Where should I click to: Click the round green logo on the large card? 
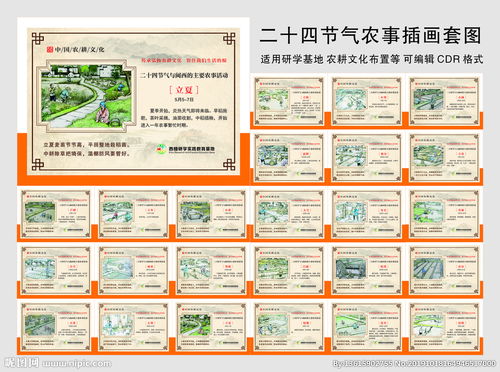pos(162,149)
